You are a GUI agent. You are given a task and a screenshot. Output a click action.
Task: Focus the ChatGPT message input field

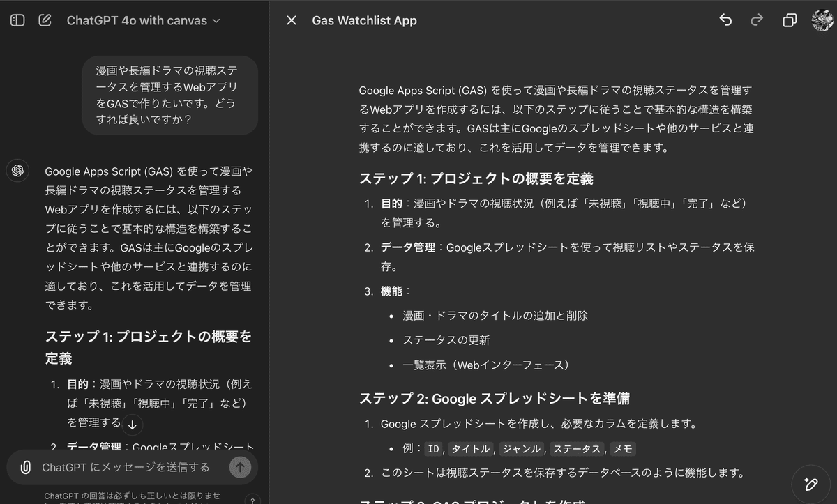click(126, 467)
